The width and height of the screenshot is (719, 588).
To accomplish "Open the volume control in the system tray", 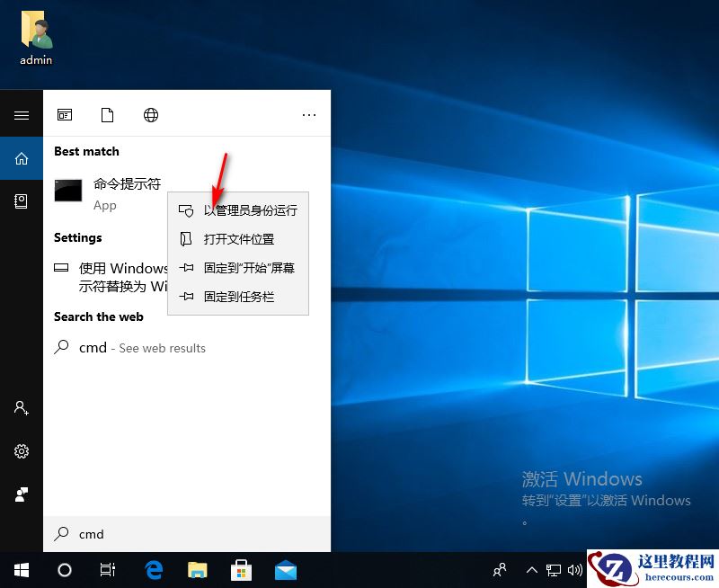I will point(576,570).
